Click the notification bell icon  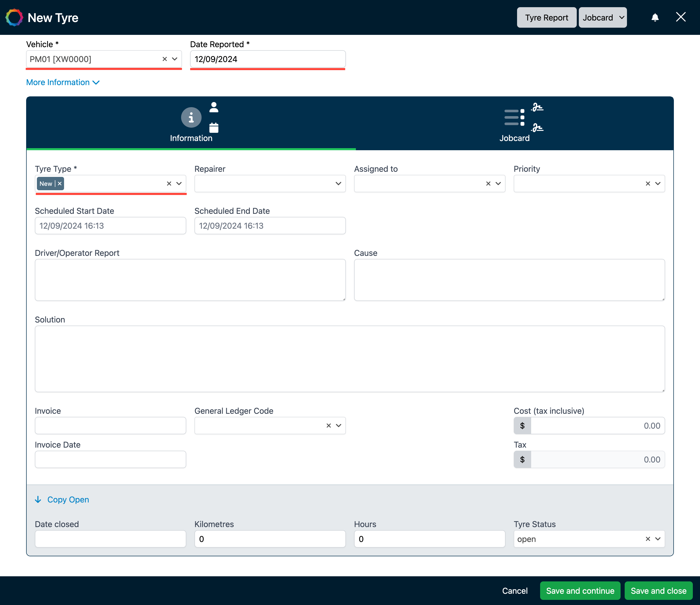pos(655,18)
